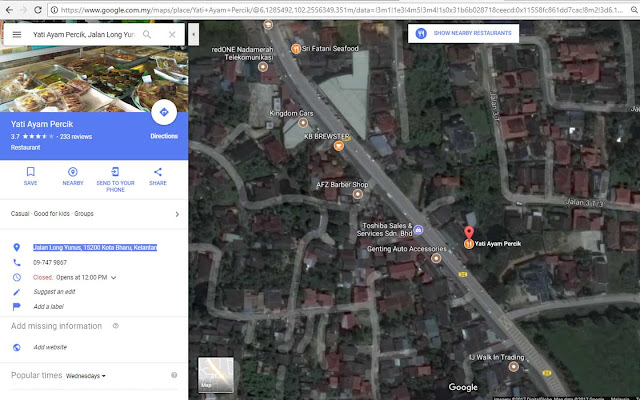Screen dimensions: 640x400
Task: Click Sri Fatani Seafood restaurant marker
Action: 296,49
